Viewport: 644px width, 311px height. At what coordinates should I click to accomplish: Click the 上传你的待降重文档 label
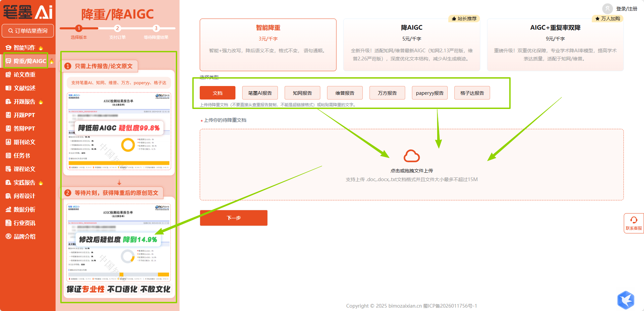(x=225, y=120)
